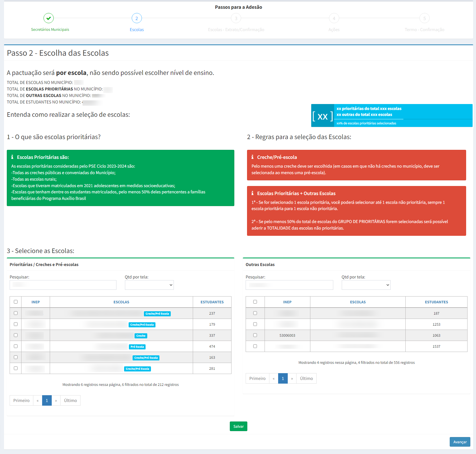Sort Prioritárias table by ESCOLAS column
This screenshot has height=454, width=476.
(x=121, y=302)
